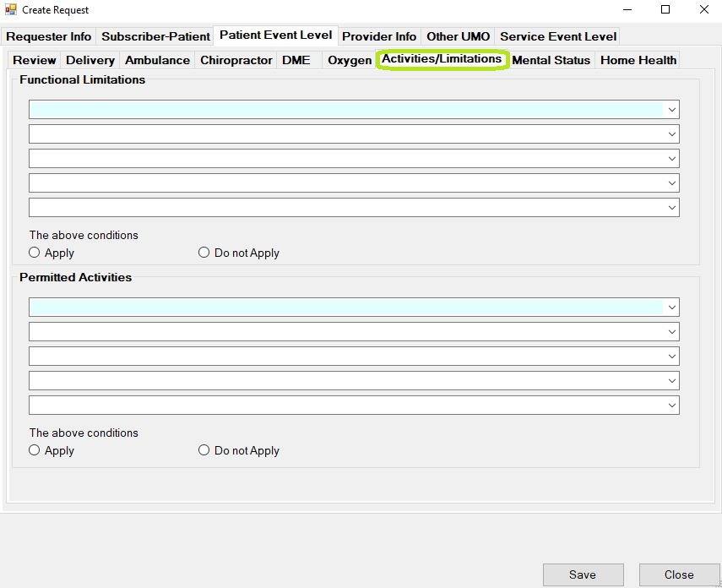Go to the Other UMO tab
Screen dimensions: 722x588
tap(458, 36)
